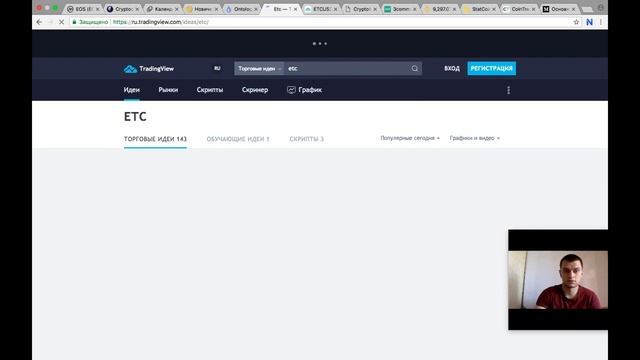Expand the Графики и видео filter dropdown
The height and width of the screenshot is (360, 640).
[x=474, y=138]
